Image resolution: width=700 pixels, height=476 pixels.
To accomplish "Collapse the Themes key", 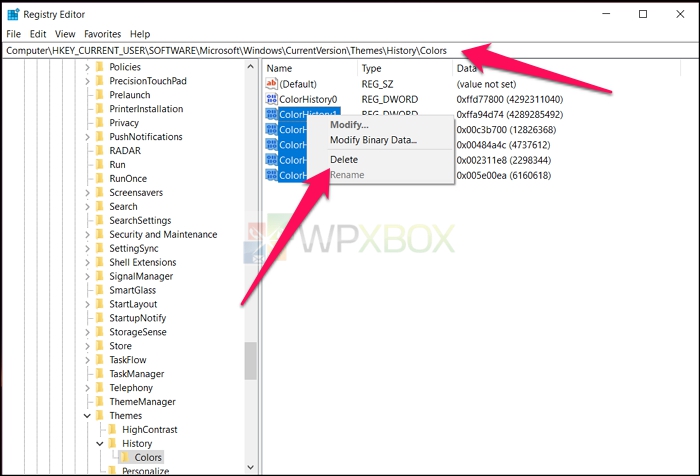I will coord(88,416).
